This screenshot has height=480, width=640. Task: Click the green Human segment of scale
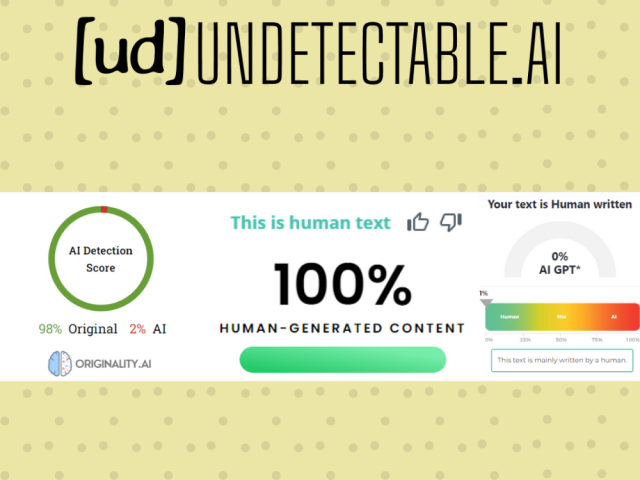pos(509,317)
